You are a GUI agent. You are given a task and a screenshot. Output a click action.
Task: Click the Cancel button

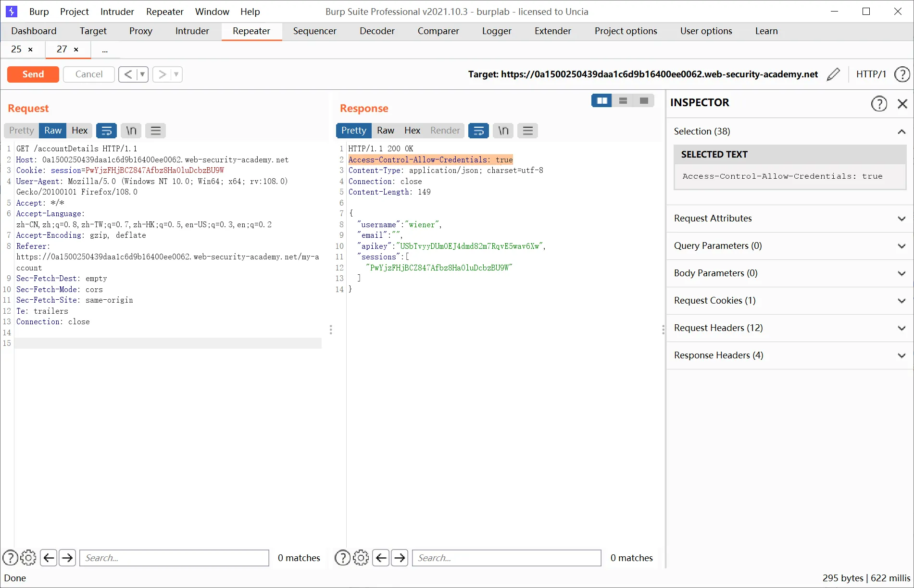(x=89, y=74)
